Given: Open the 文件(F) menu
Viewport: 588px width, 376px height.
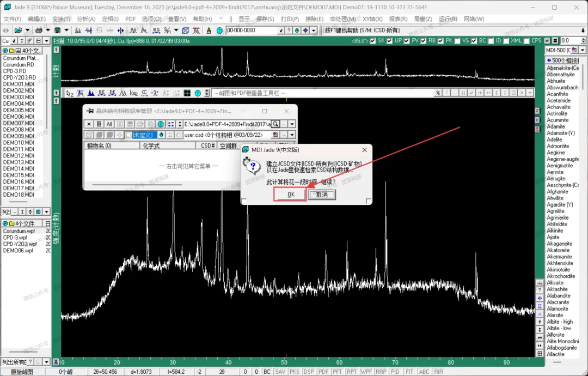Looking at the screenshot, I should point(13,19).
